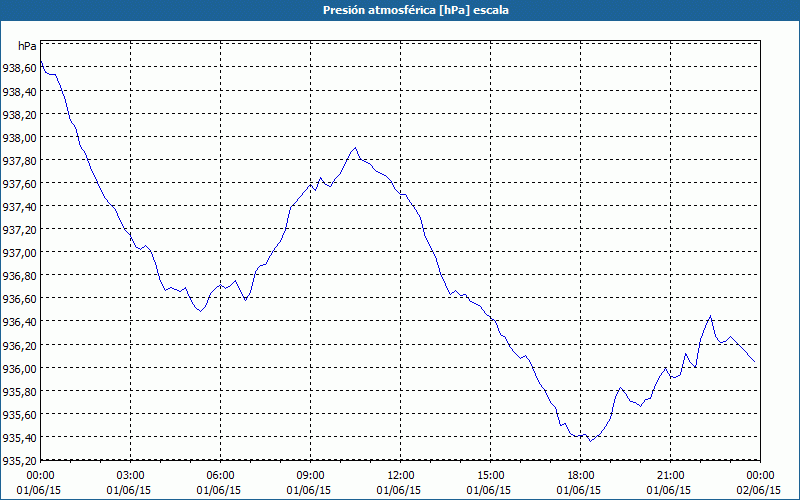Click the 936,20 axis value
The height and width of the screenshot is (500, 800).
click(x=19, y=345)
